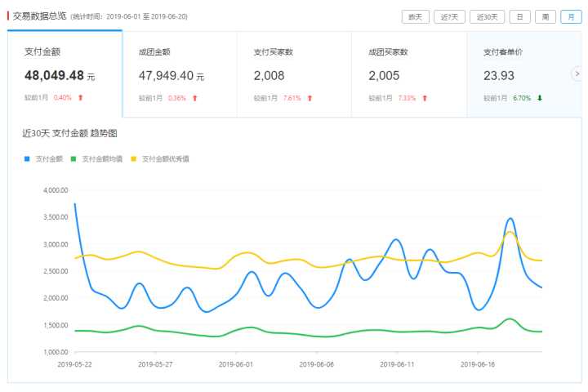Click the blue 支付金额 legend square
Screen dimensions: 588x392
tap(27, 158)
